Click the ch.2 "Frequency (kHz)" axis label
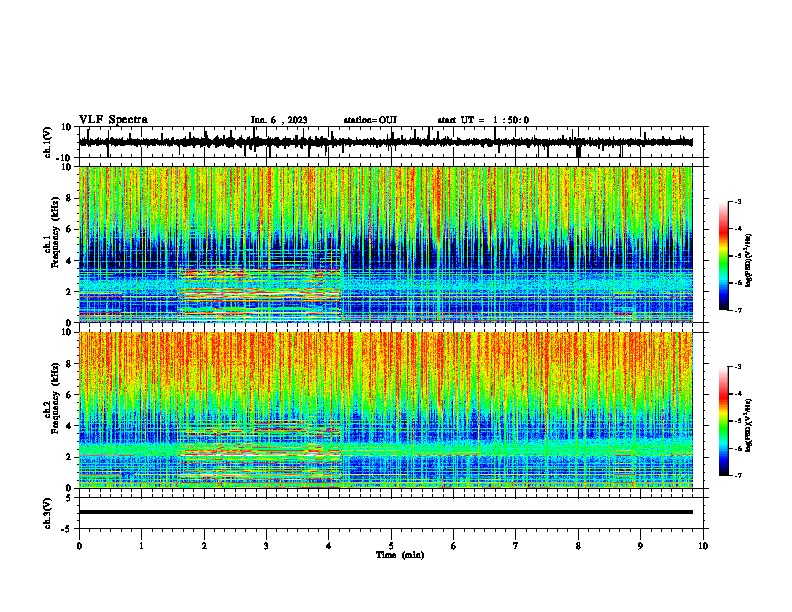This screenshot has height=612, width=792. click(54, 398)
